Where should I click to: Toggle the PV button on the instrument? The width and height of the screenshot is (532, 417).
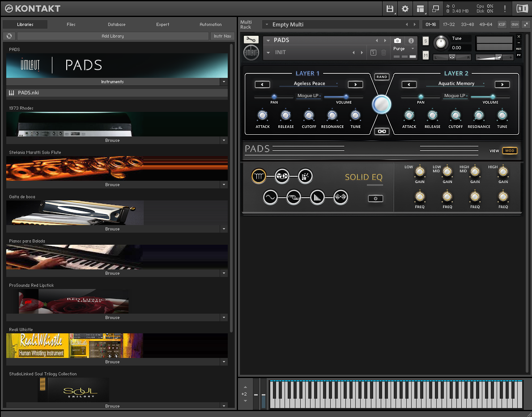tap(519, 55)
